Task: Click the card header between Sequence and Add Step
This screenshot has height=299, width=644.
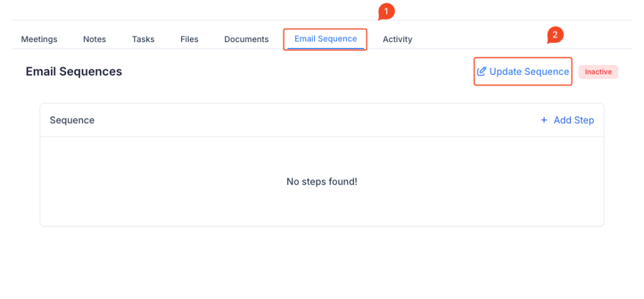Action: 314,120
